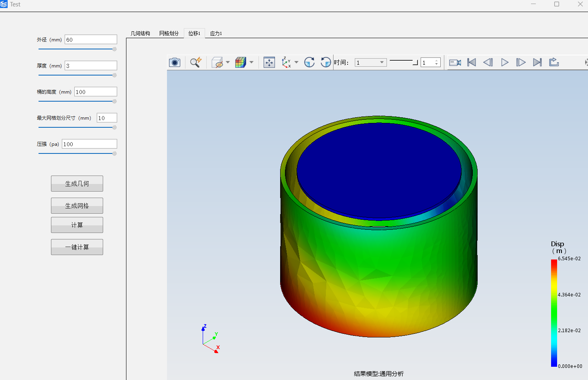Click the magnifier quick-zoom icon
This screenshot has height=380, width=588.
pyautogui.click(x=195, y=62)
